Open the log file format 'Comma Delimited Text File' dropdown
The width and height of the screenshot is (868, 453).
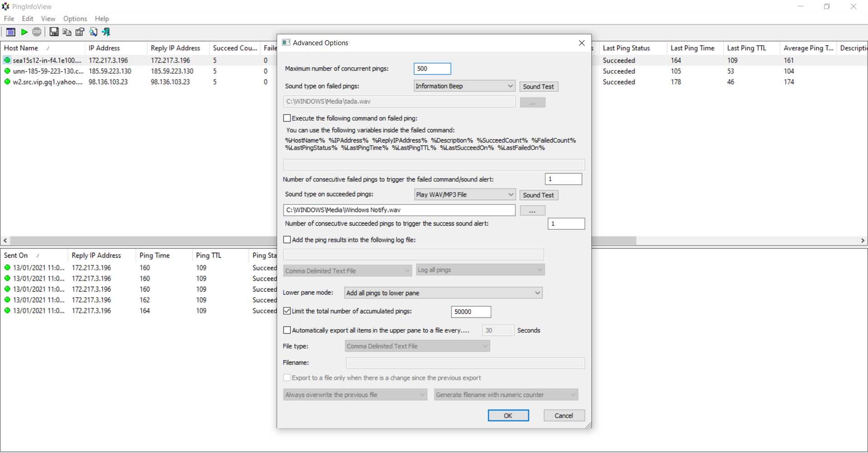(x=347, y=271)
